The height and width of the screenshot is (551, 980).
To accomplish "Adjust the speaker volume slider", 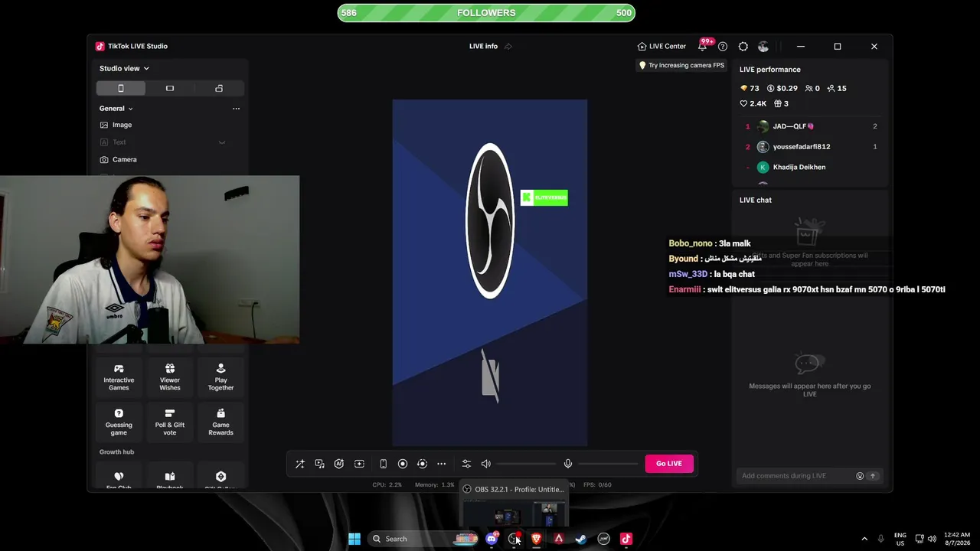I will pos(526,464).
